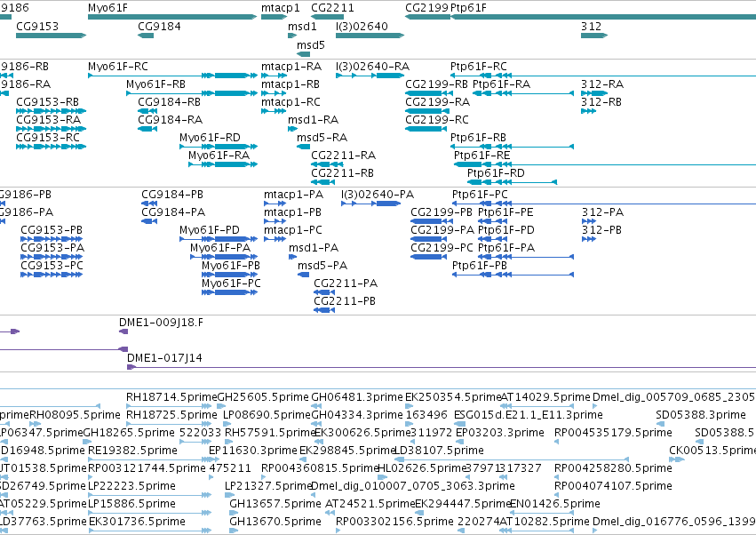Click the CG9153 gene arrow
The width and height of the screenshot is (756, 535).
pos(52,36)
